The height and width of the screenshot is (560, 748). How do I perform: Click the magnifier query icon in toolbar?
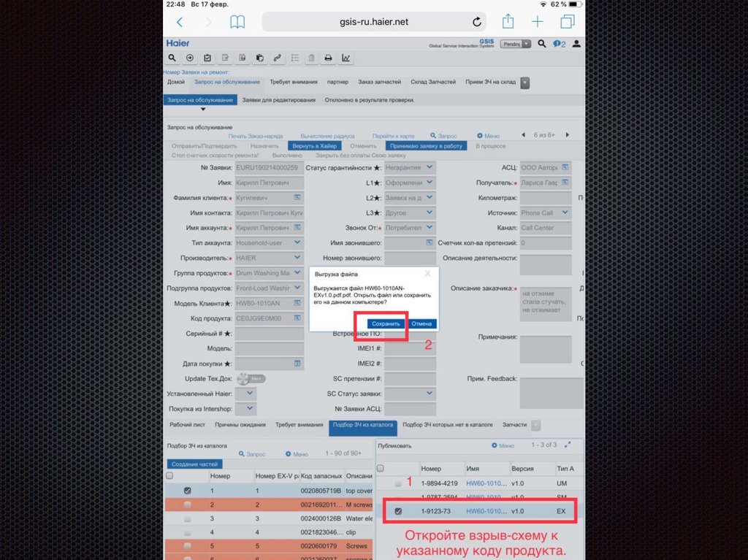172,58
